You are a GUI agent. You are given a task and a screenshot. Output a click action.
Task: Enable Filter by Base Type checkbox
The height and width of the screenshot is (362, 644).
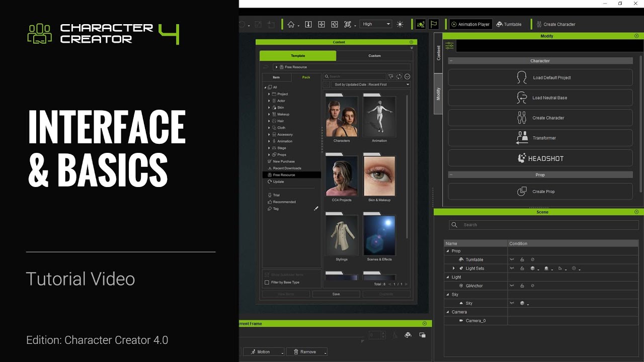click(x=267, y=283)
